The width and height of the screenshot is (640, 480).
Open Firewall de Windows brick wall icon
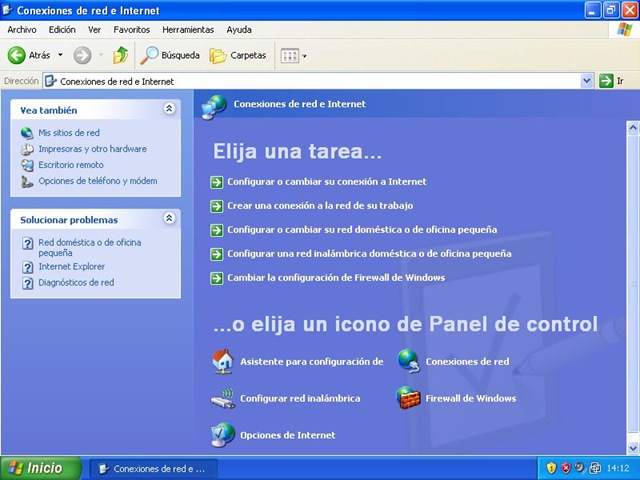[x=408, y=398]
